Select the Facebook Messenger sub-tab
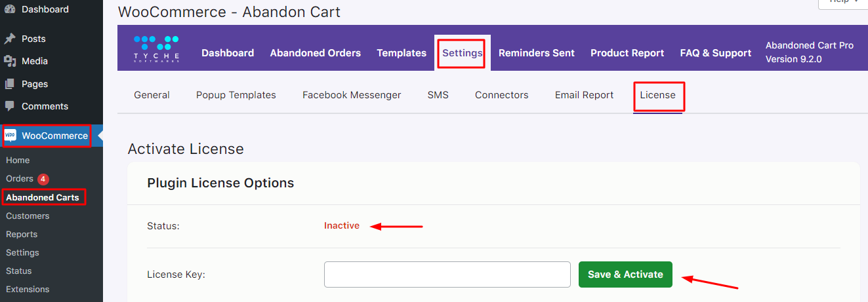This screenshot has height=302, width=868. coord(352,95)
